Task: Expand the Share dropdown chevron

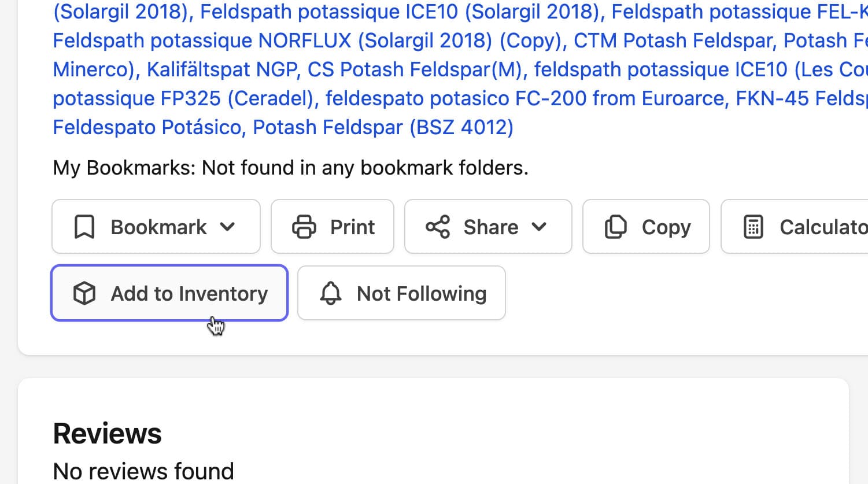Action: point(539,227)
